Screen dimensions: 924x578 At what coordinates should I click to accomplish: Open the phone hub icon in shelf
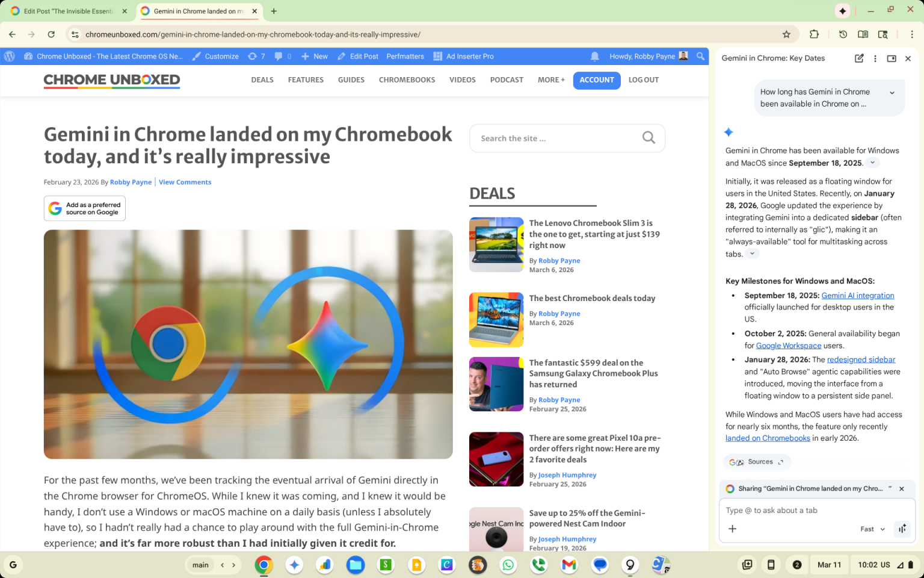[x=771, y=565]
